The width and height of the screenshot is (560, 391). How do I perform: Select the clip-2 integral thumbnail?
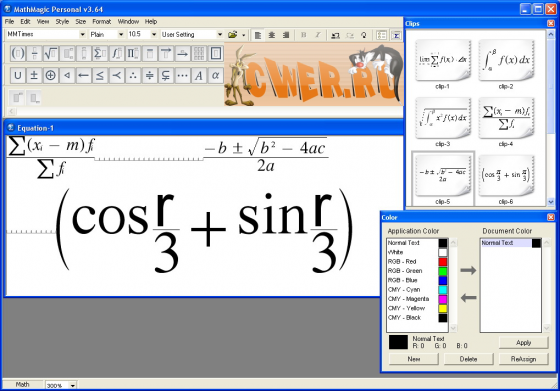tap(506, 61)
